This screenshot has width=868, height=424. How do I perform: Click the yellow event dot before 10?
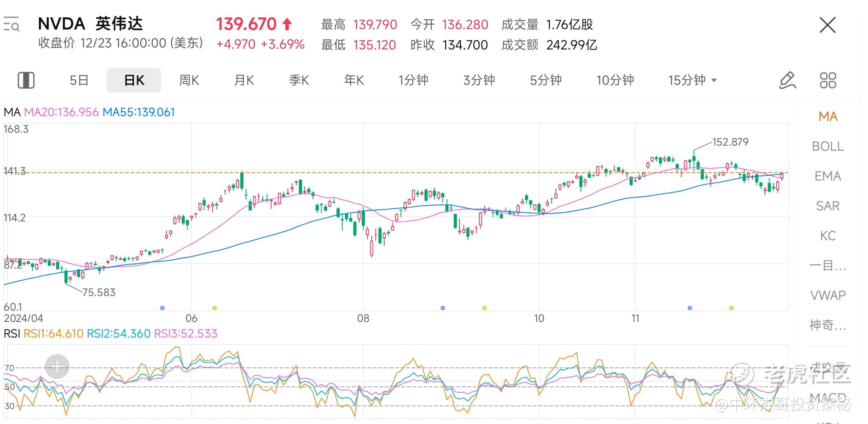[x=484, y=308]
